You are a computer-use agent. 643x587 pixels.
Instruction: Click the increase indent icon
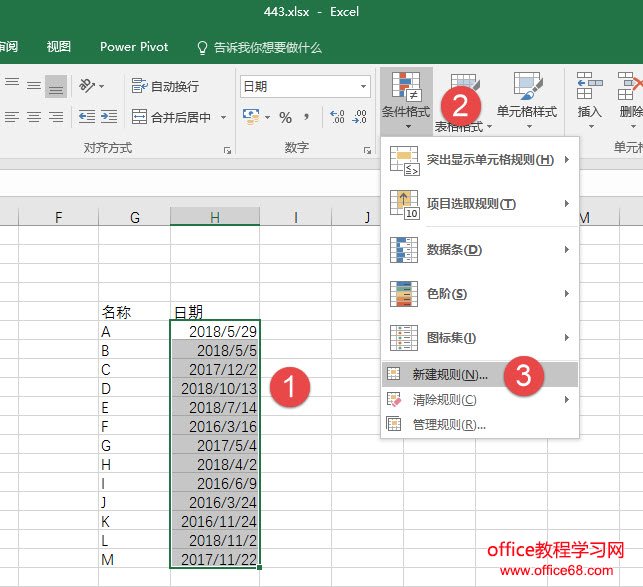(109, 117)
